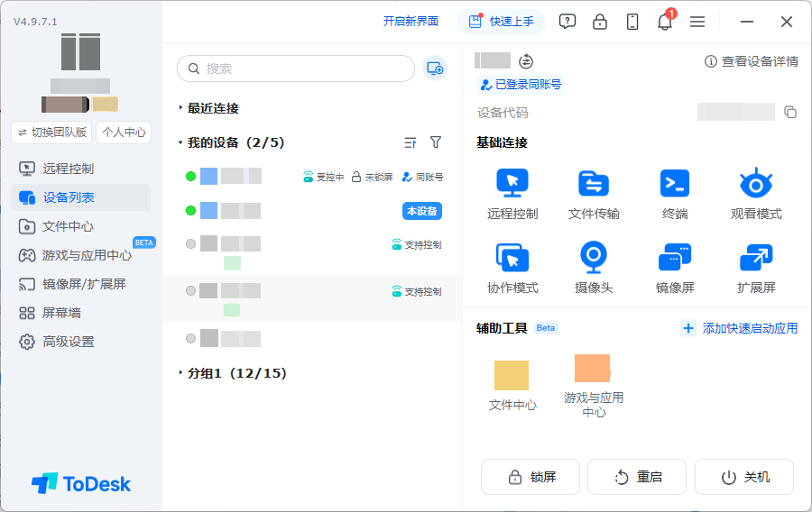This screenshot has width=812, height=512.
Task: Open 镜像屏/扩展屏 sidebar item
Action: (x=81, y=284)
